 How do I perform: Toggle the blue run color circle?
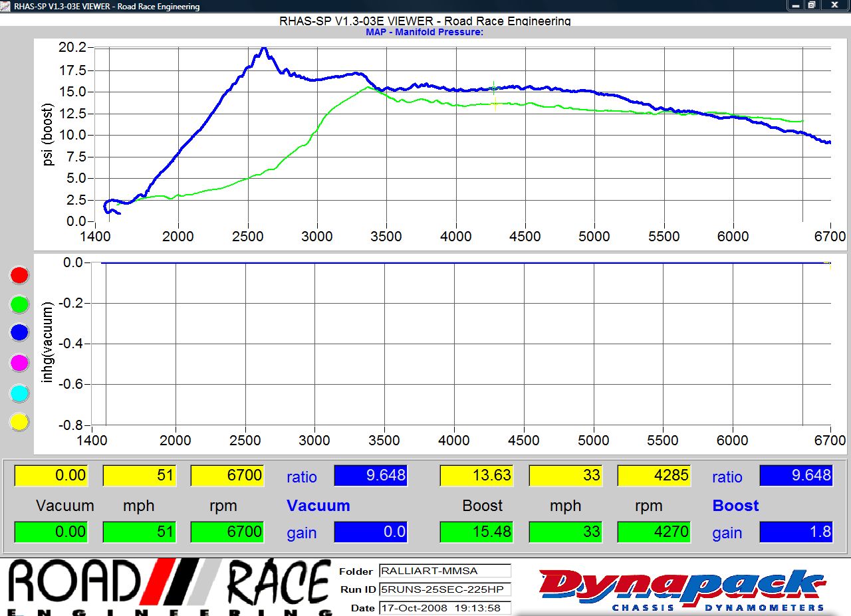click(19, 333)
